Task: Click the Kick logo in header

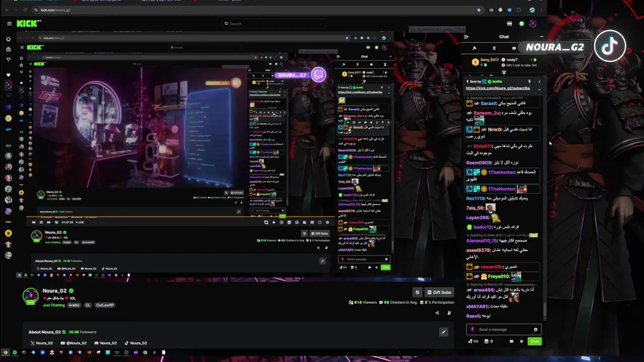Action: point(29,24)
